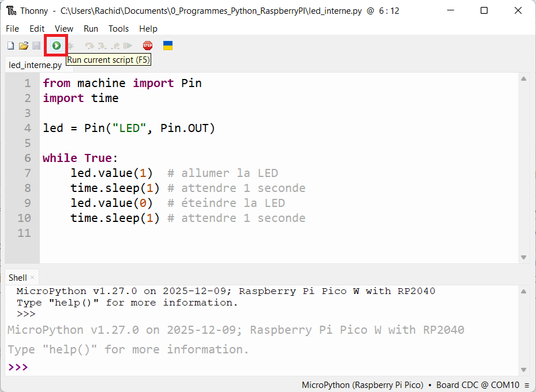
Task: Click the Save floppy disk icon
Action: pos(36,46)
